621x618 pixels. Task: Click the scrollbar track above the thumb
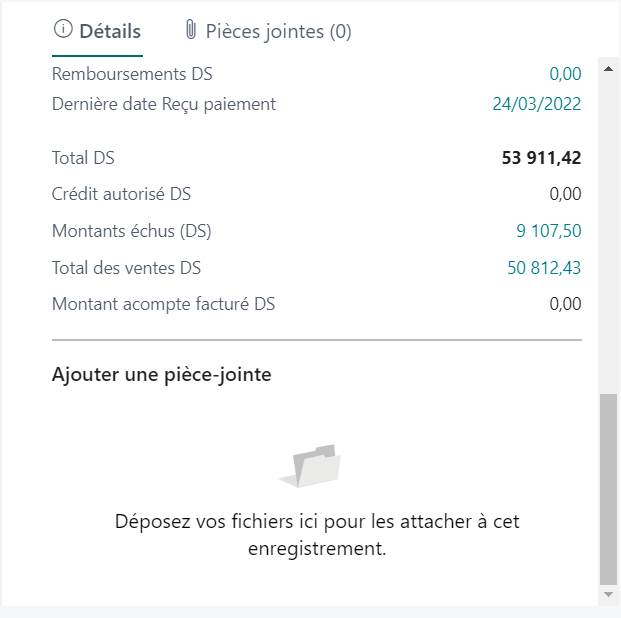coord(607,230)
